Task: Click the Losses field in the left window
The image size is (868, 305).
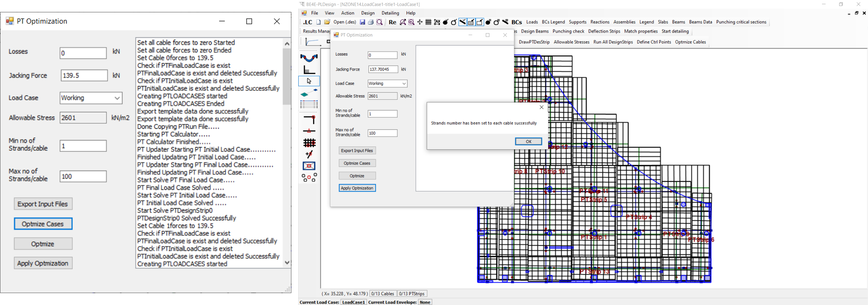Action: 83,53
